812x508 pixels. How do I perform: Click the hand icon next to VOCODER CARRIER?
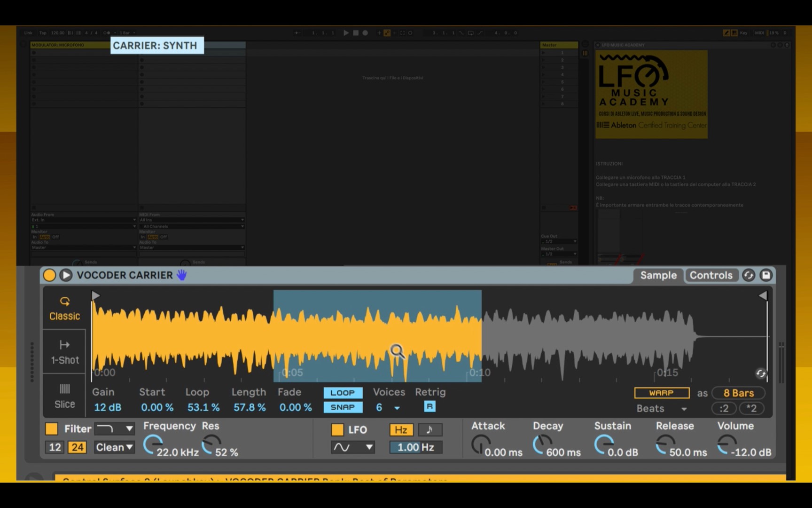182,275
